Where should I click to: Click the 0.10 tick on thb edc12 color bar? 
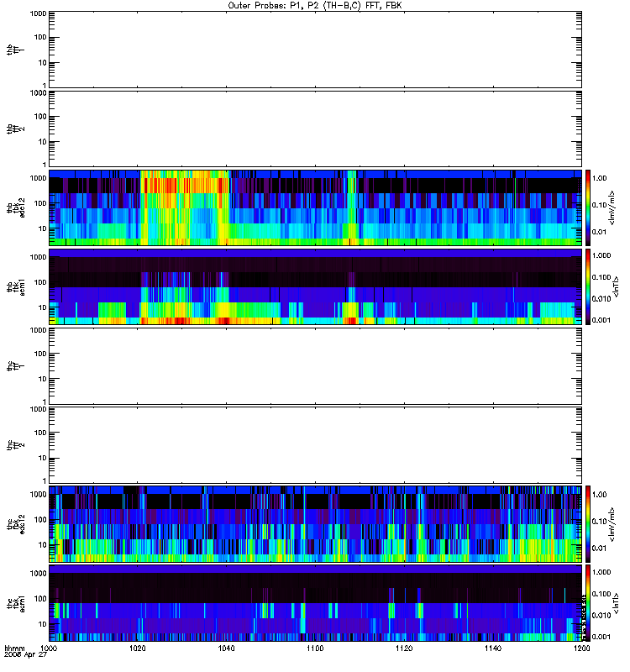599,205
